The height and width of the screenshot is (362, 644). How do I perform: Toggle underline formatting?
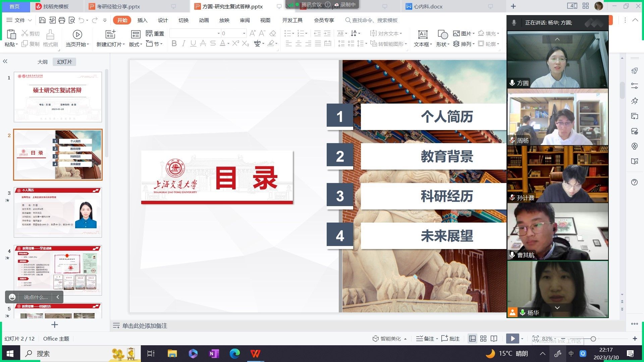pyautogui.click(x=193, y=44)
